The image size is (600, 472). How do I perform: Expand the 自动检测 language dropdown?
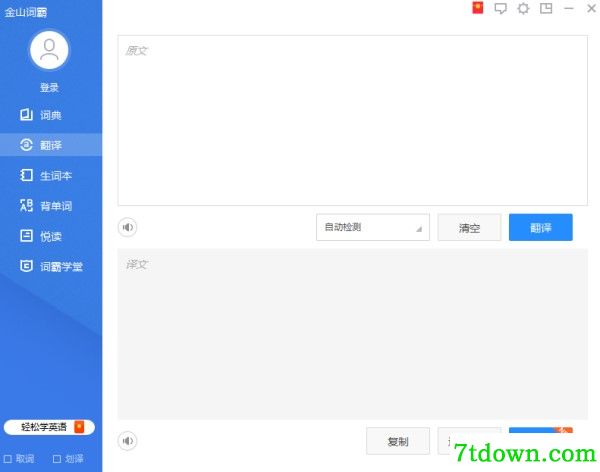(373, 227)
